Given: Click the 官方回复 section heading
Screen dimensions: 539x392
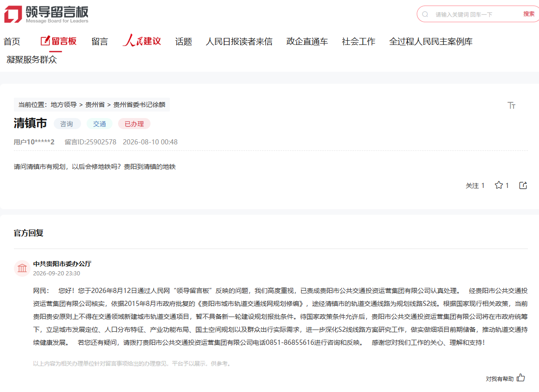Looking at the screenshot, I should pos(29,233).
